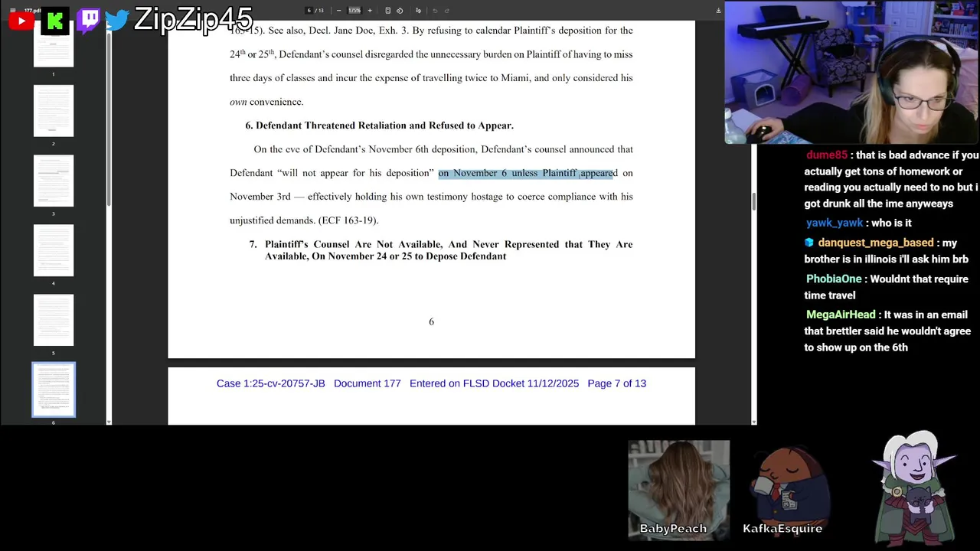This screenshot has height=551, width=980.
Task: Click 'Page 7 of 13' header text
Action: tap(616, 383)
